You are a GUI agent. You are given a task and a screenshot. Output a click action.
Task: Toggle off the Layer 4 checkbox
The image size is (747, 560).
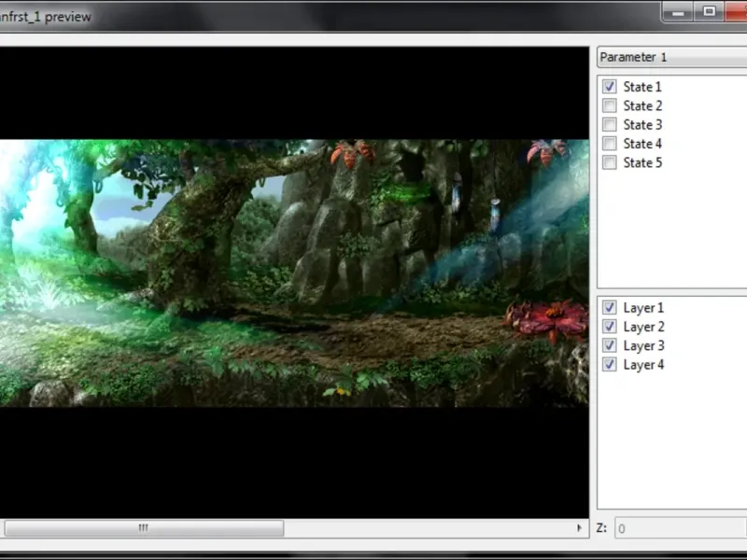[609, 365]
